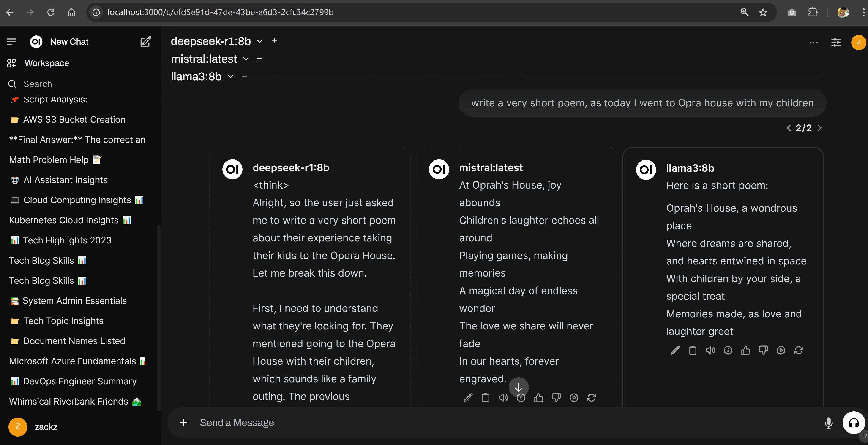Give thumbs down to the mistral:latest response
Image resolution: width=868 pixels, height=445 pixels.
556,398
